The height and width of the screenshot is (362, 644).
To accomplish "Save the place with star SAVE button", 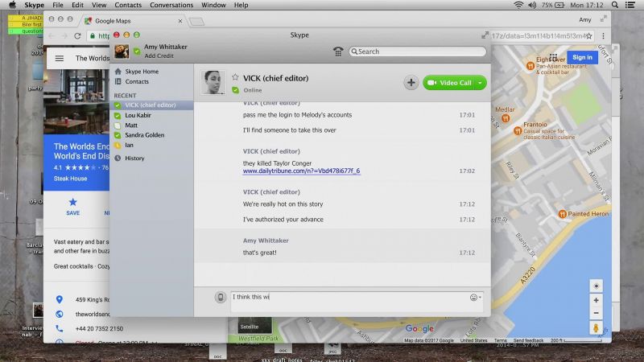I will [x=72, y=207].
